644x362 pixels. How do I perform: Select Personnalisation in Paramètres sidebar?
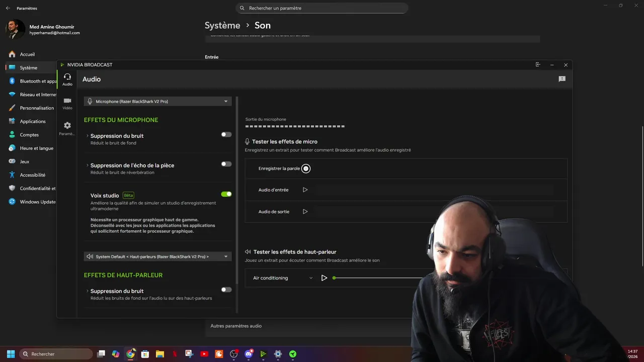[x=31, y=108]
